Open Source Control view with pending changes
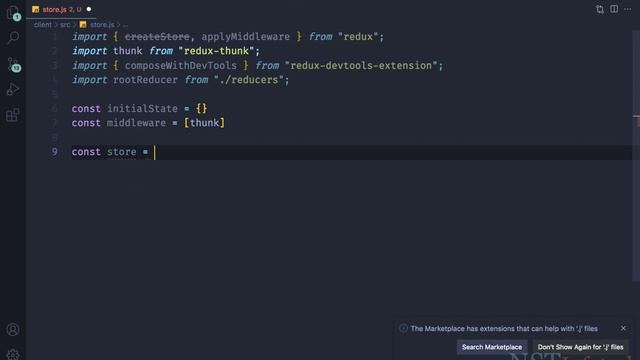Image resolution: width=640 pixels, height=360 pixels. (x=13, y=64)
